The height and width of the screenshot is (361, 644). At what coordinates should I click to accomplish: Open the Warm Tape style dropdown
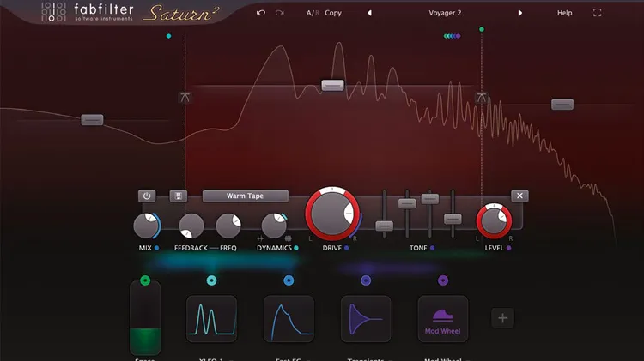coord(246,196)
